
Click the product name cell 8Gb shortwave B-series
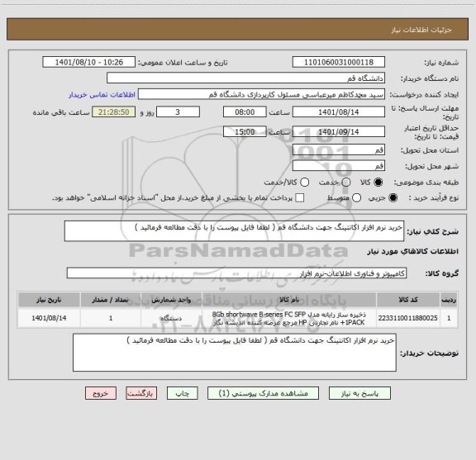[x=289, y=318]
